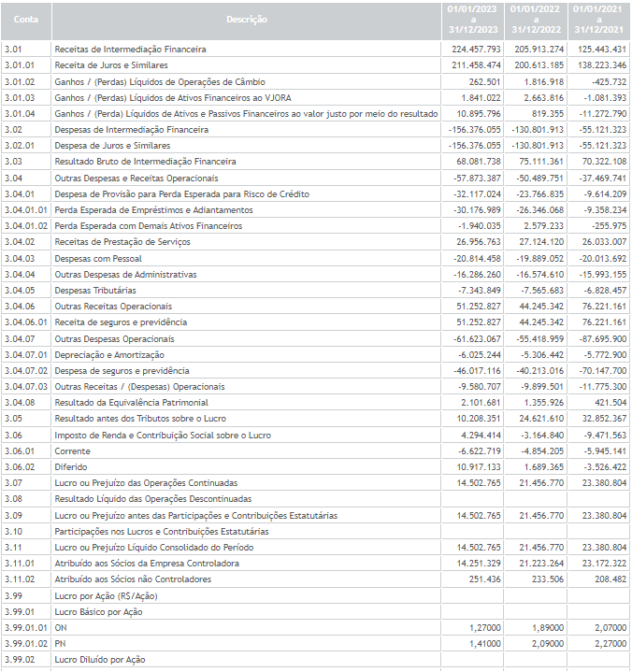
Task: Click the value 10.208.351 in 2023 column
Action: 479,419
